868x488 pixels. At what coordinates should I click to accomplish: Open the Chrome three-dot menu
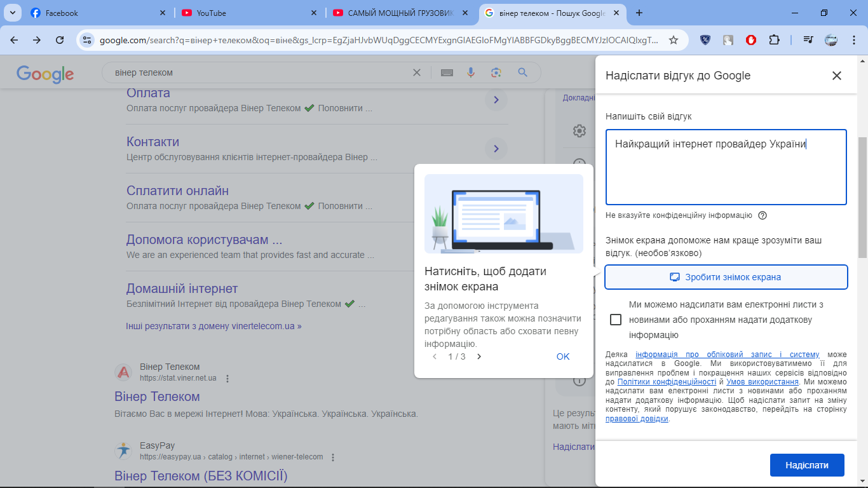click(x=853, y=40)
